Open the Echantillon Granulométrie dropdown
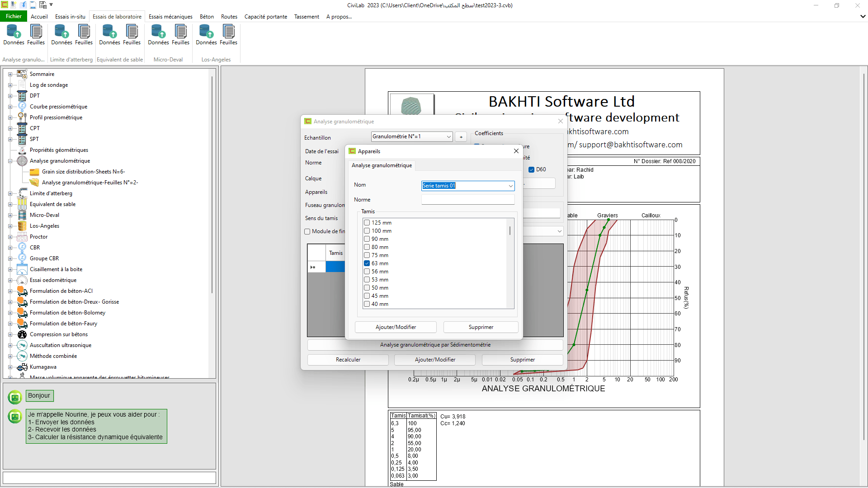The width and height of the screenshot is (868, 488). (448, 136)
